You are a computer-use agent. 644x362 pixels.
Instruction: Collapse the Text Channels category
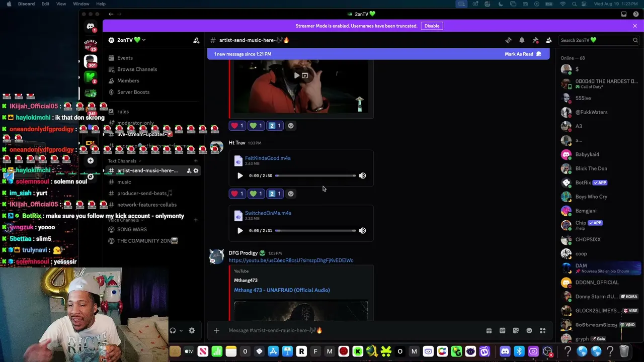pyautogui.click(x=124, y=161)
